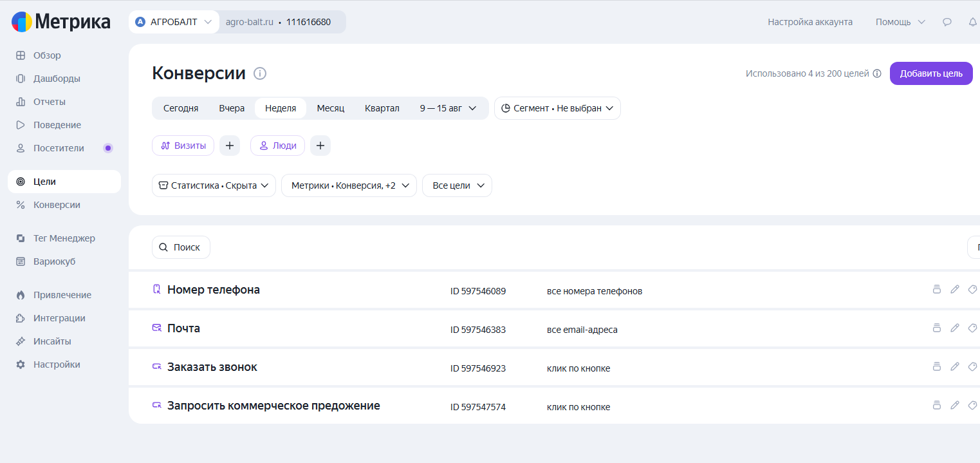980x463 pixels.
Task: Click the stack icon in the Почта row
Action: click(x=937, y=328)
